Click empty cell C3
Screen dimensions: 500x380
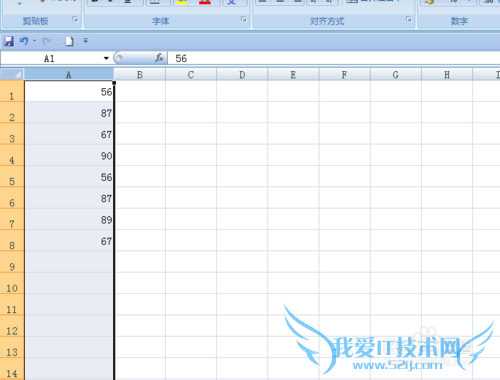click(x=191, y=134)
